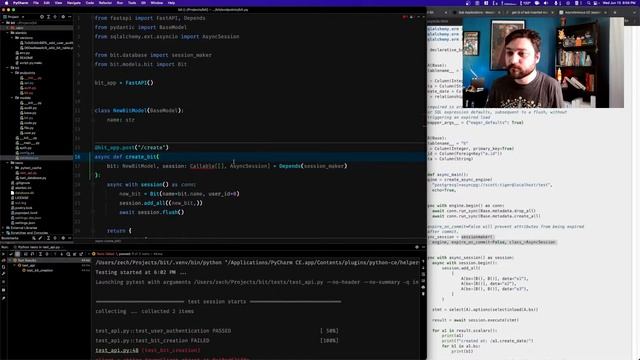
Task: Collapse the tests folder
Action: click(8, 163)
